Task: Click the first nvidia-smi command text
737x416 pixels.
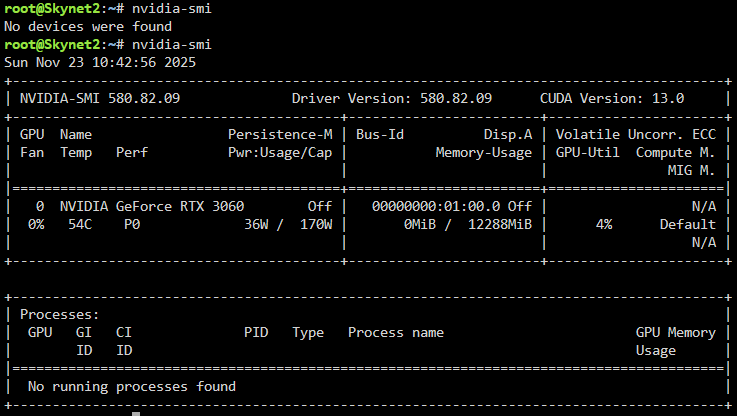Action: coord(172,8)
